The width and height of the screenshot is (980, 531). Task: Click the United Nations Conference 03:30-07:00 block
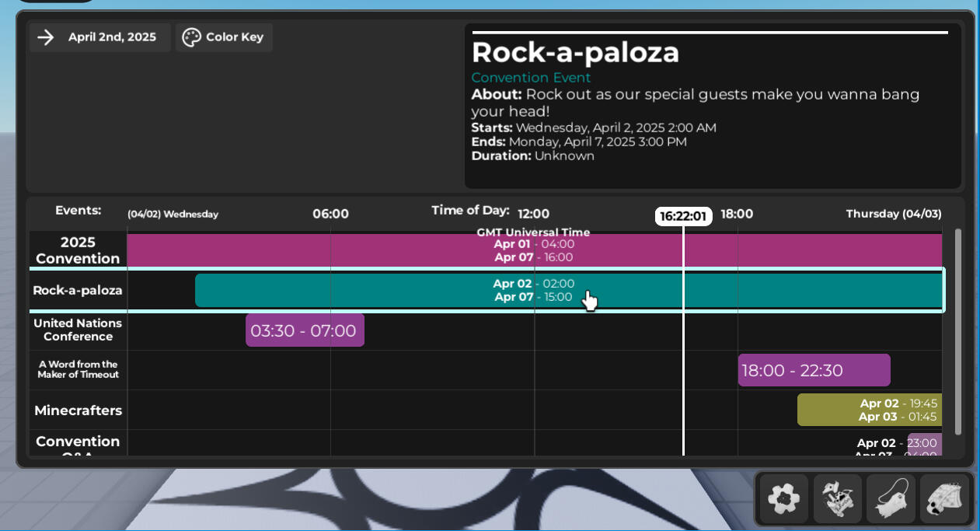pos(304,330)
